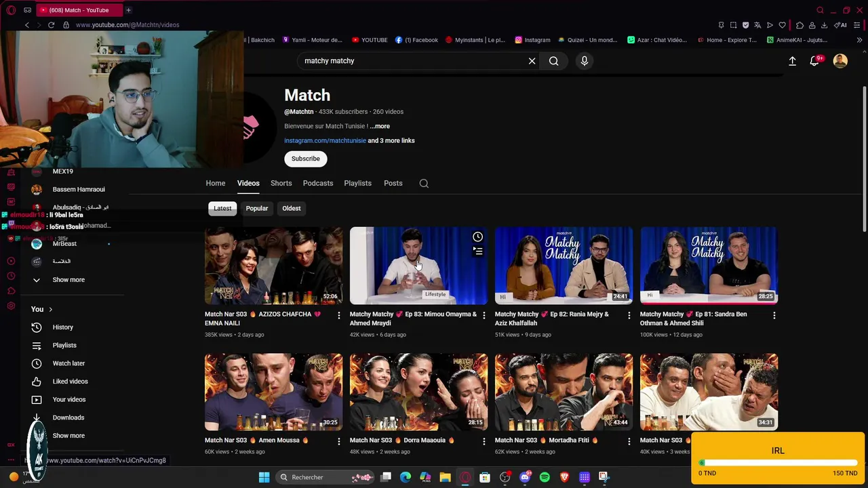
Task: Open options menu for Amen Moussa video
Action: click(339, 441)
